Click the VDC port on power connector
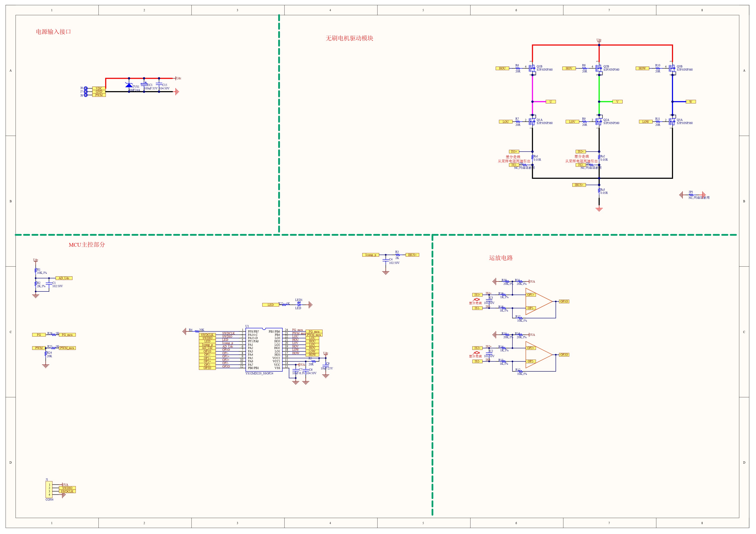 99,88
